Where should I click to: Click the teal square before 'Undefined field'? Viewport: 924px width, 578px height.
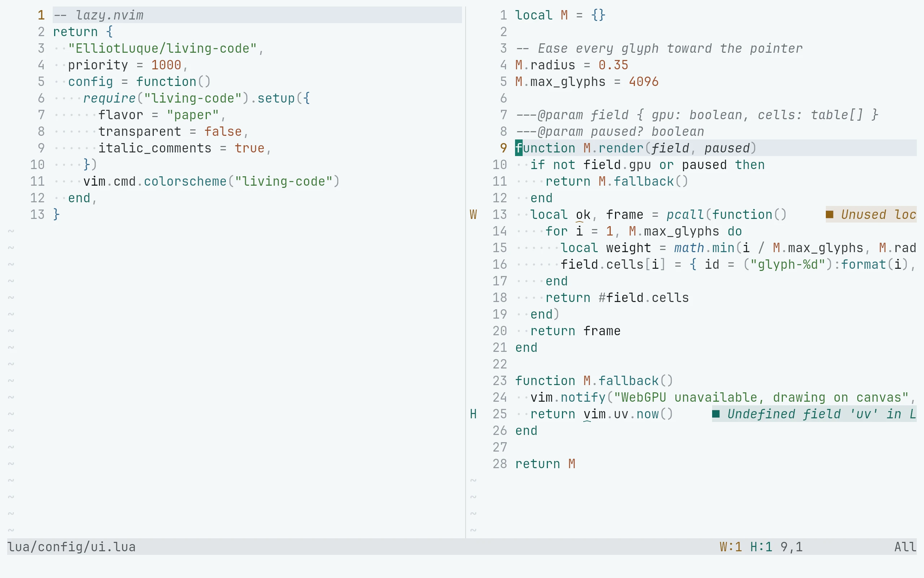click(716, 414)
